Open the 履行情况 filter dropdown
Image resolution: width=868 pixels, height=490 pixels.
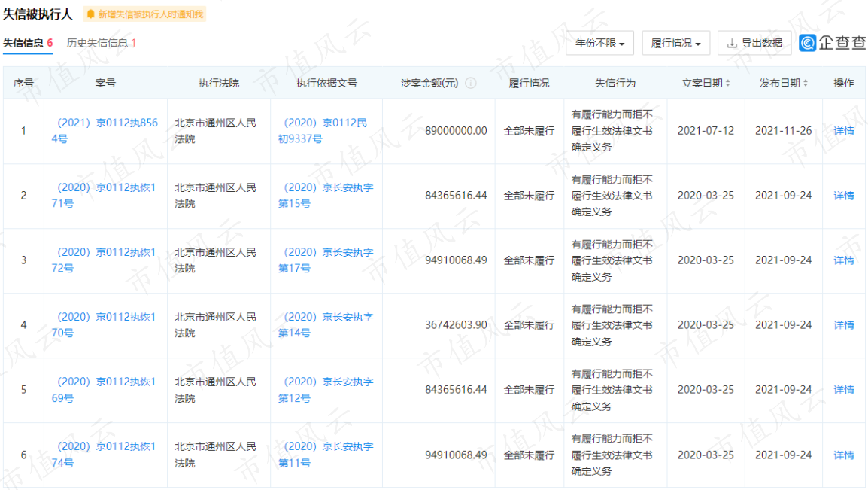tap(676, 43)
